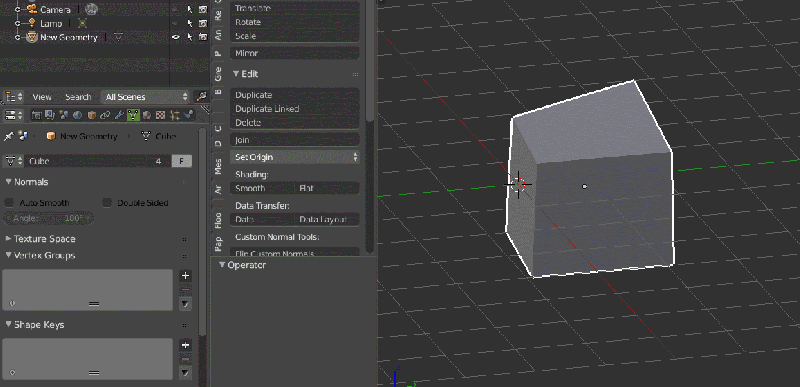Image resolution: width=800 pixels, height=387 pixels.
Task: Open the properties editor type selector
Action: [x=14, y=115]
